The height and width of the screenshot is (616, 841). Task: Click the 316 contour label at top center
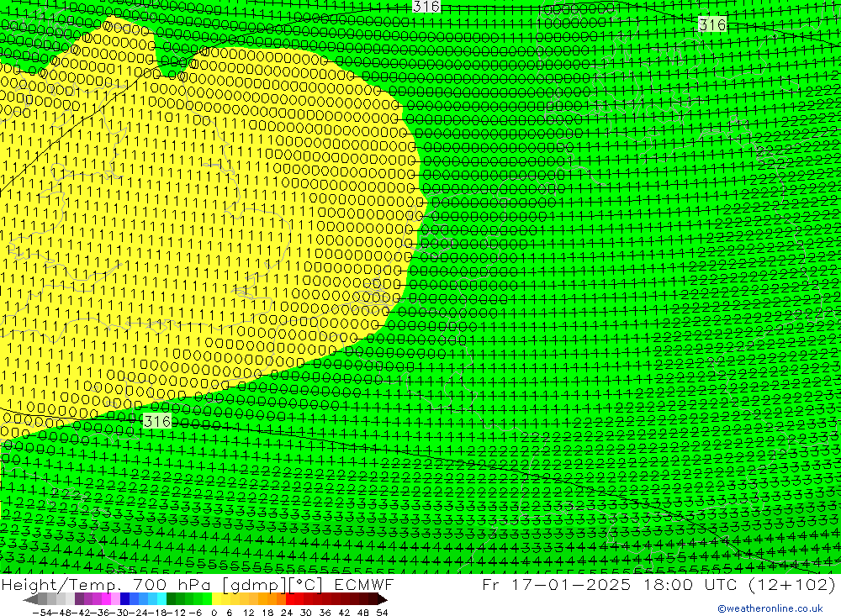tap(426, 7)
